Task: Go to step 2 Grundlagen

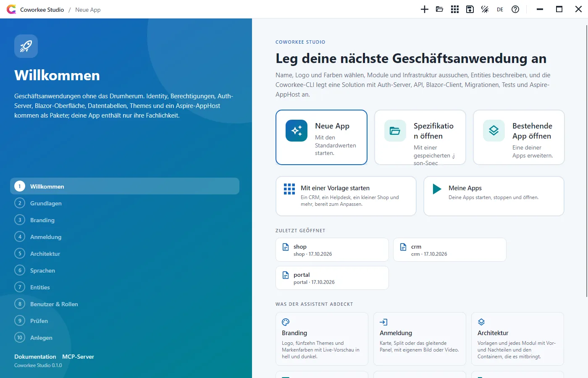Action: tap(125, 203)
